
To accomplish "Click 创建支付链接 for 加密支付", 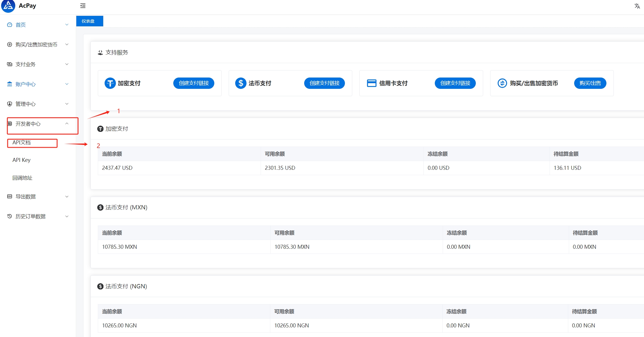I will (194, 83).
